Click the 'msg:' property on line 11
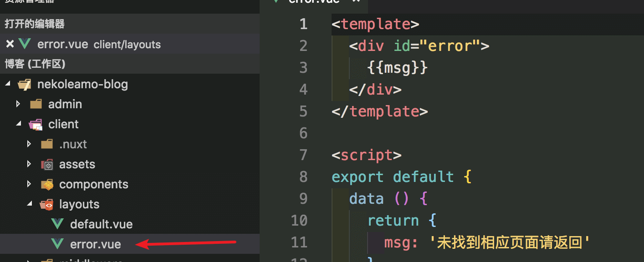 click(x=401, y=242)
